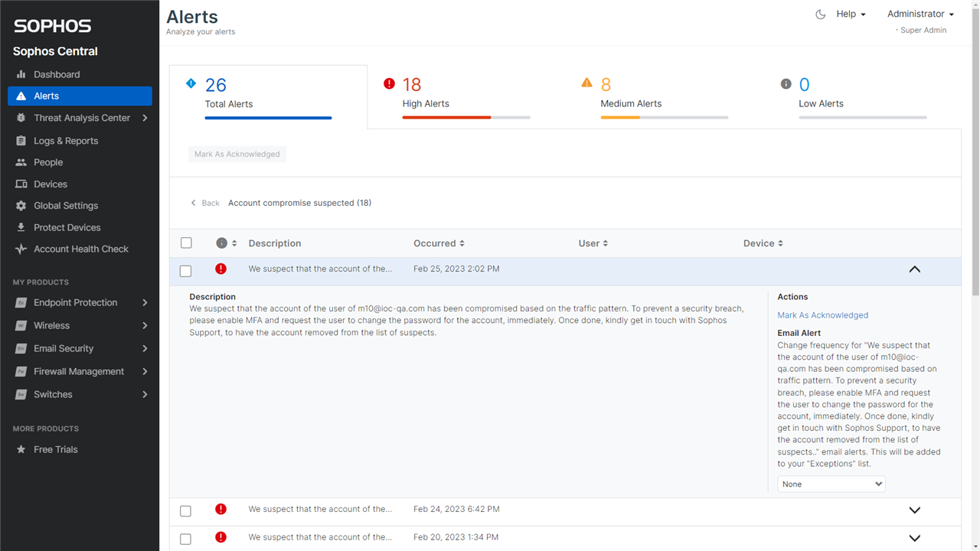Click red severity icon on Feb 24 alert
Screen dimensions: 980x551
coord(221,509)
